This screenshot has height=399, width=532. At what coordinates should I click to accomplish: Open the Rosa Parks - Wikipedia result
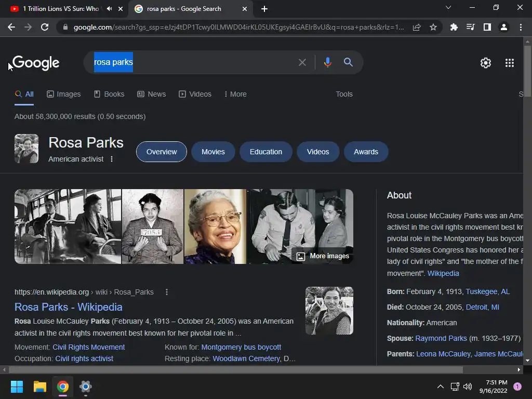pos(68,307)
